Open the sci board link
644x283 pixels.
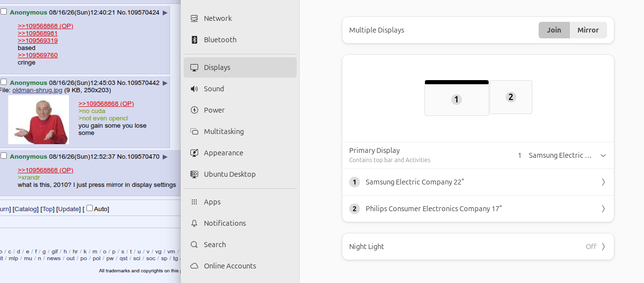136,258
